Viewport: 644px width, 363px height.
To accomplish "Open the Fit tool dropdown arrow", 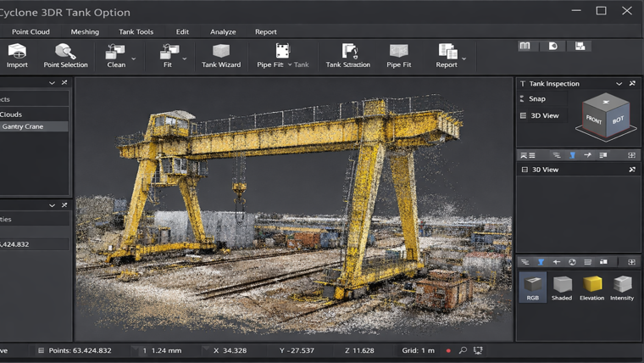I will pos(185,59).
